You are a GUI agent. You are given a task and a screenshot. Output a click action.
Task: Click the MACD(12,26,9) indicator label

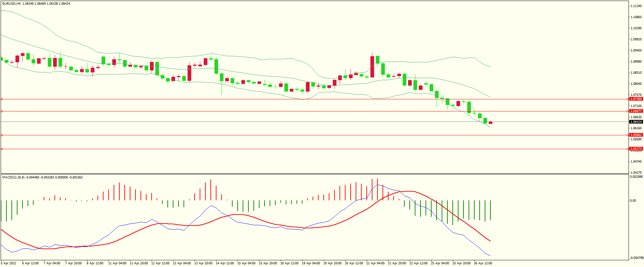pos(13,177)
